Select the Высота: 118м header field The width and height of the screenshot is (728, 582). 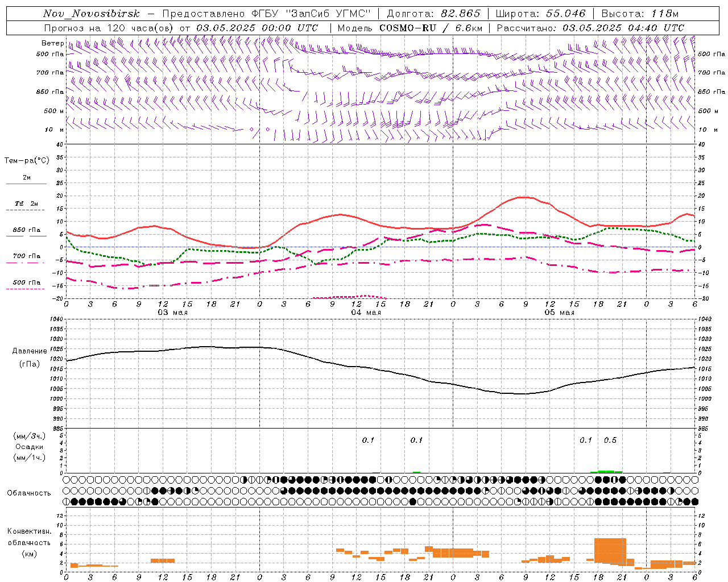coord(640,14)
